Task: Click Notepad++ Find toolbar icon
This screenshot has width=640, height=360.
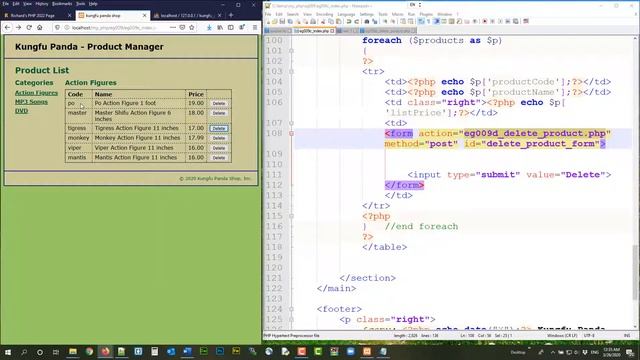Action: click(367, 21)
